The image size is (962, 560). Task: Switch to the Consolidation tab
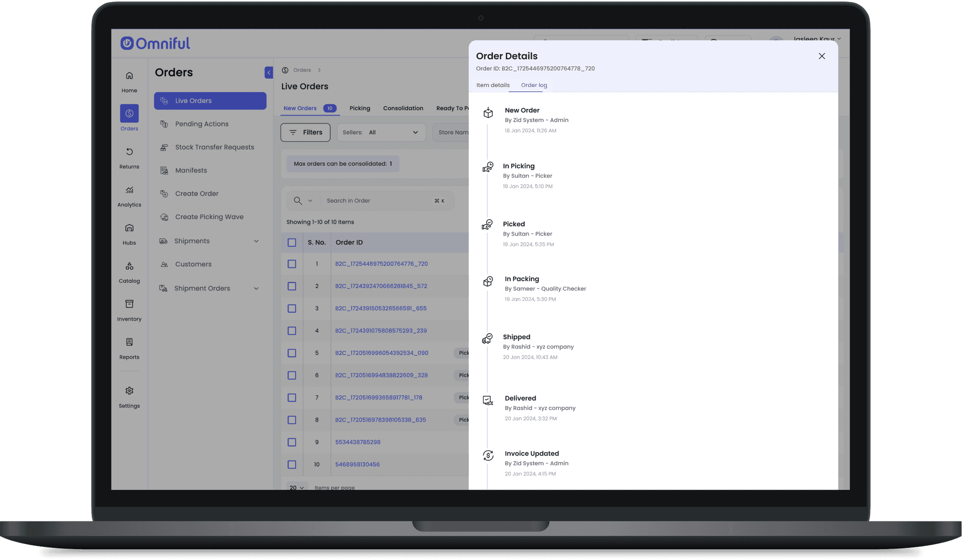pyautogui.click(x=403, y=108)
